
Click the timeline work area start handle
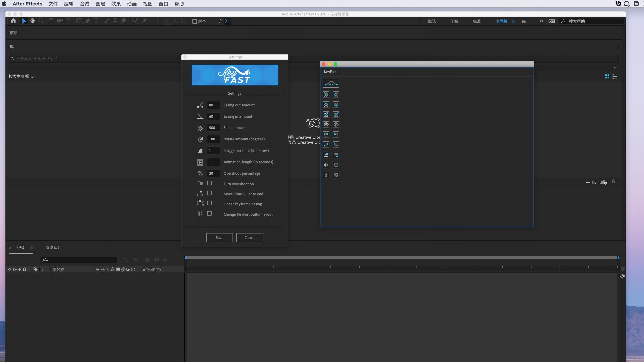coord(186,258)
